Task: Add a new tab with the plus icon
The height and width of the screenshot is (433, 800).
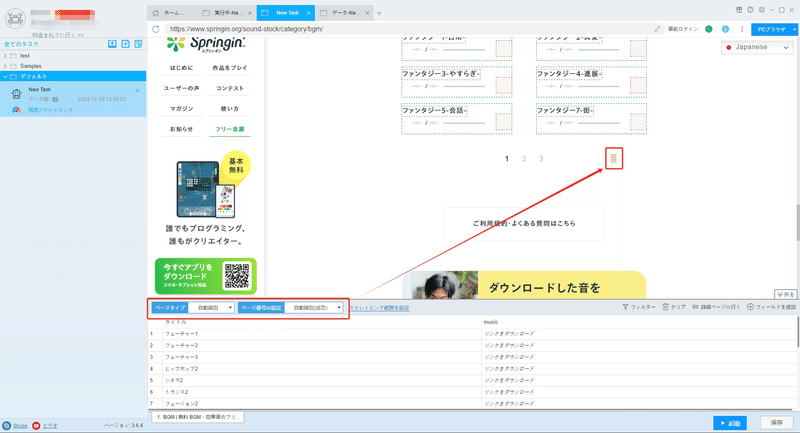Action: [379, 13]
